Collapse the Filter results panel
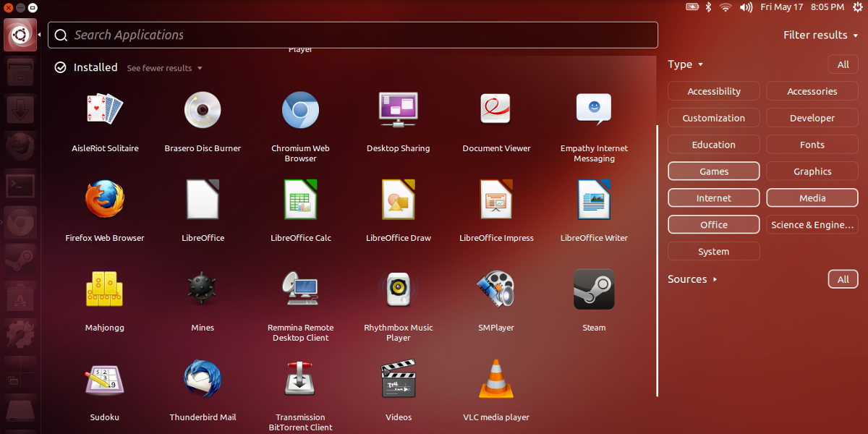The image size is (868, 434). (x=820, y=35)
